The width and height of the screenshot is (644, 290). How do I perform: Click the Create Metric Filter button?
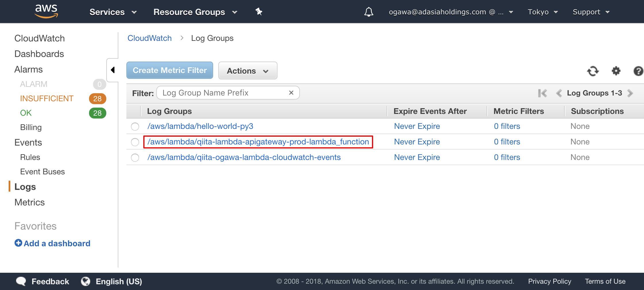(x=169, y=70)
